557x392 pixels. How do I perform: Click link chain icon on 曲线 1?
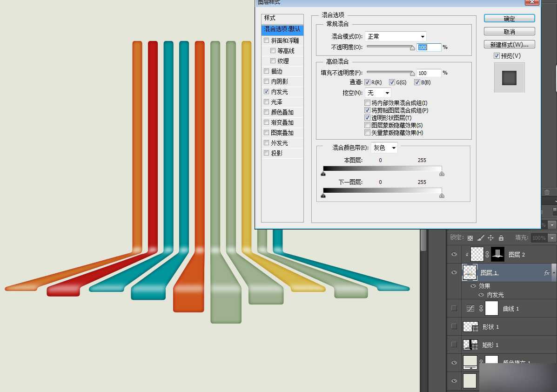point(481,309)
